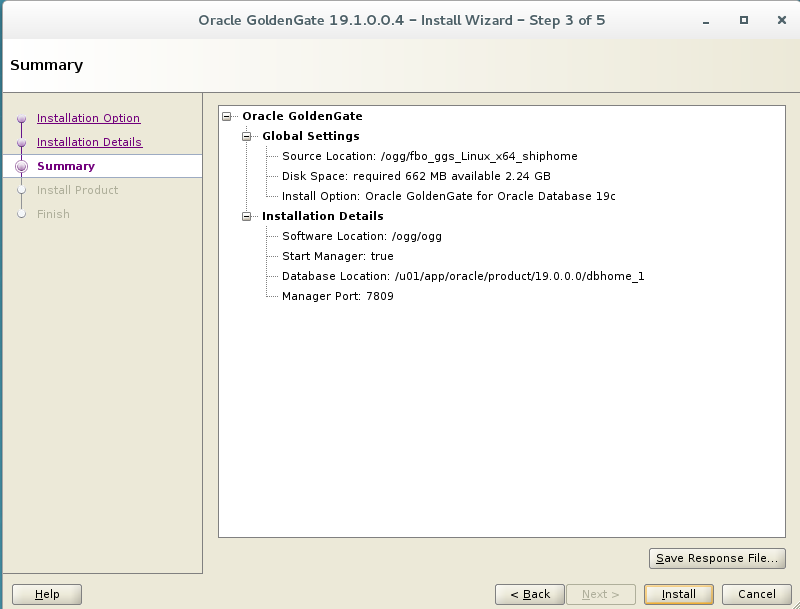Select the Start Manager: true row
The image size is (800, 609).
[338, 256]
